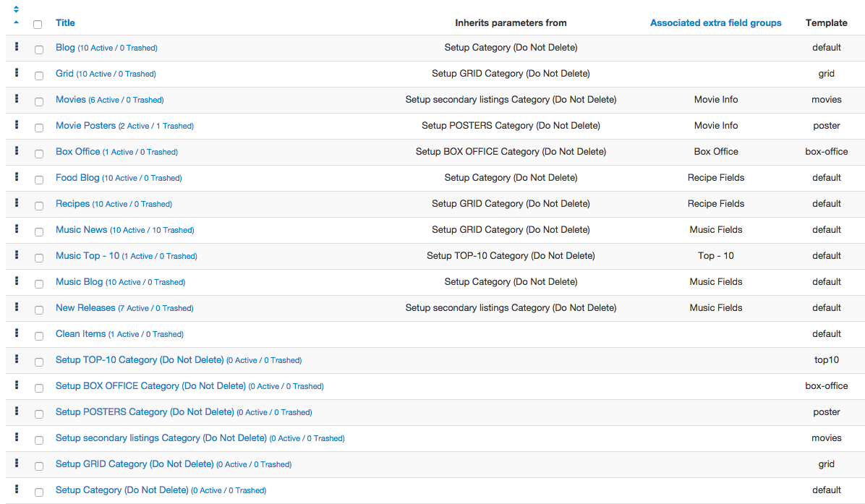
Task: Click the drag handle for Grid row
Action: [x=17, y=73]
